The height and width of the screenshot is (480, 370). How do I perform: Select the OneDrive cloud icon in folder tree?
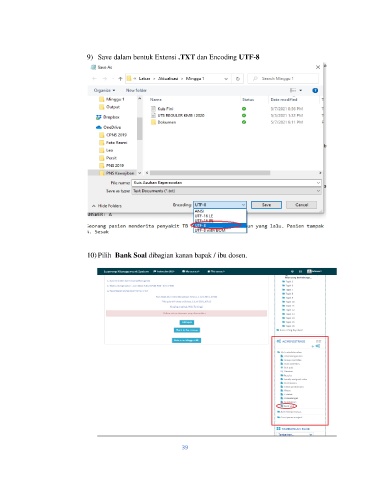coord(98,127)
